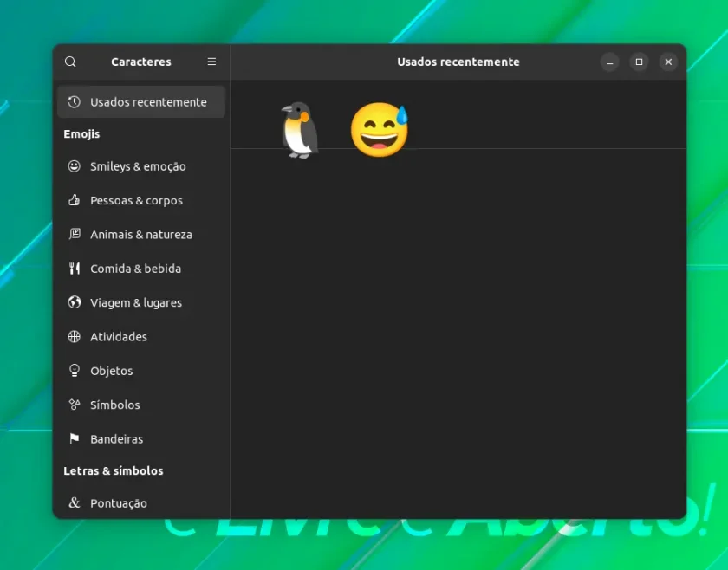Browse Animais & natureza emojis
This screenshot has height=570, width=728.
tap(141, 235)
